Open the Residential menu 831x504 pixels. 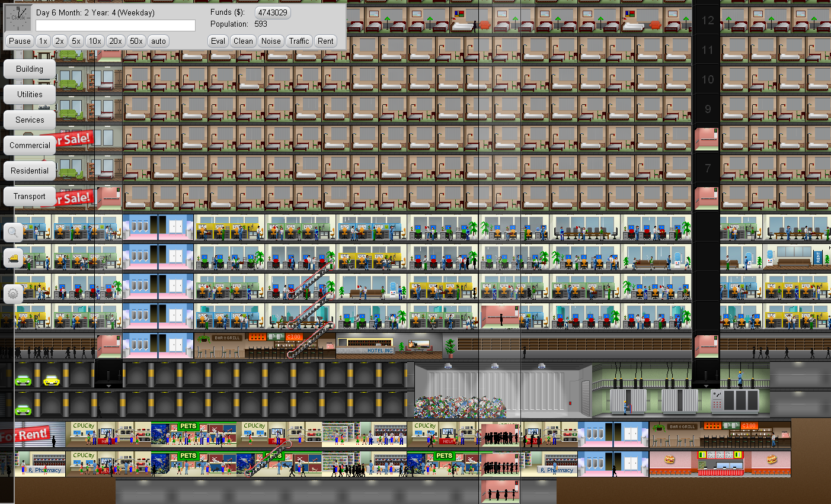tap(30, 171)
